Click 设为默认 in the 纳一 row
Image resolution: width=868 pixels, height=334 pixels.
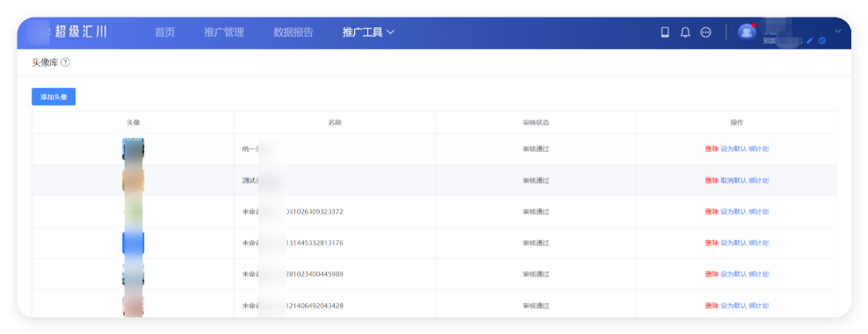pyautogui.click(x=734, y=149)
